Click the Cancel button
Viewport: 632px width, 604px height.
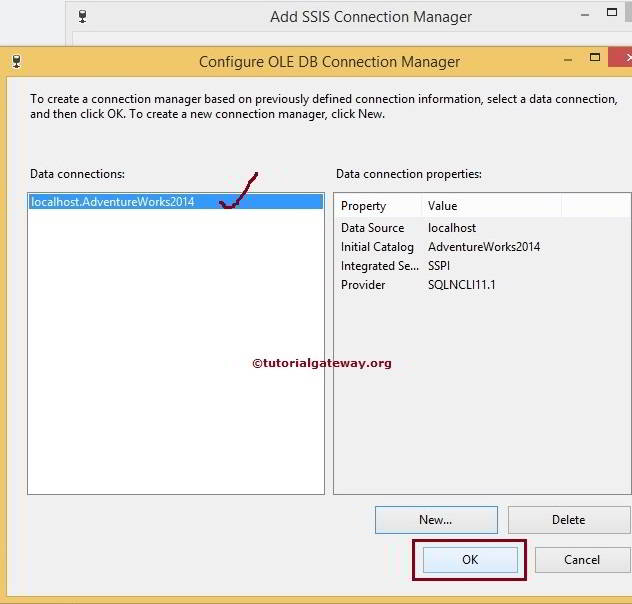point(582,559)
